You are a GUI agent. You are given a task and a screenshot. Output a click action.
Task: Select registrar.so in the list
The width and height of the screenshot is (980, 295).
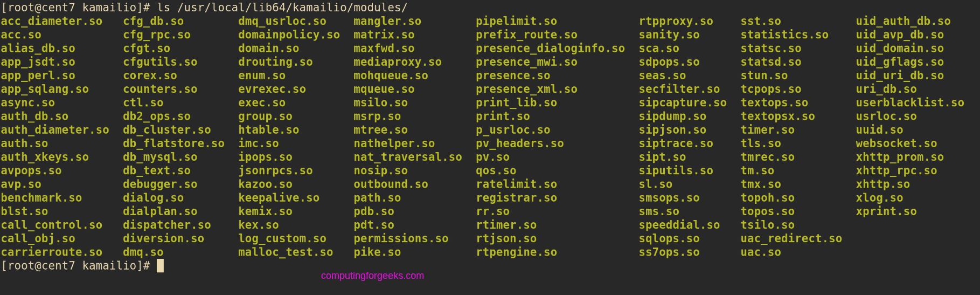517,198
